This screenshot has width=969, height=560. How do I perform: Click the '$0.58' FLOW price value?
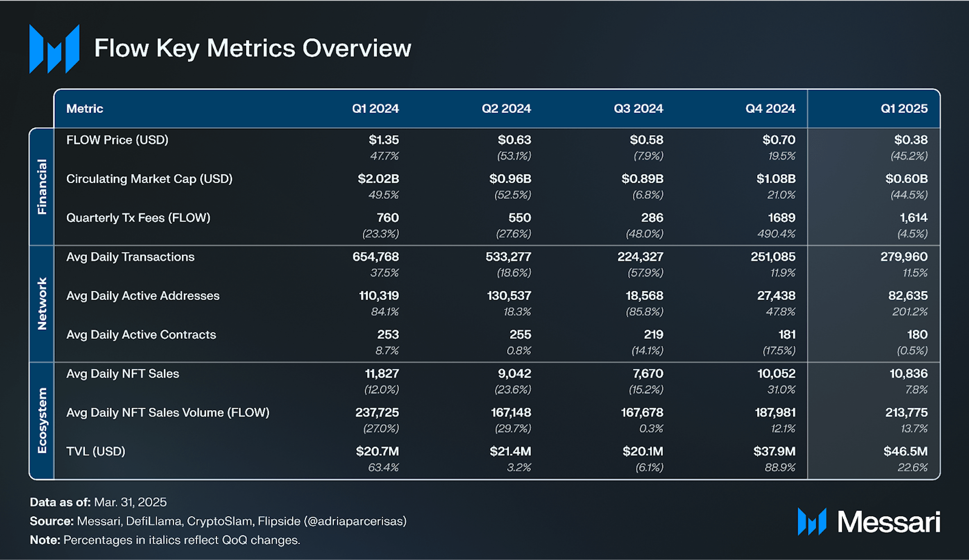tap(646, 140)
